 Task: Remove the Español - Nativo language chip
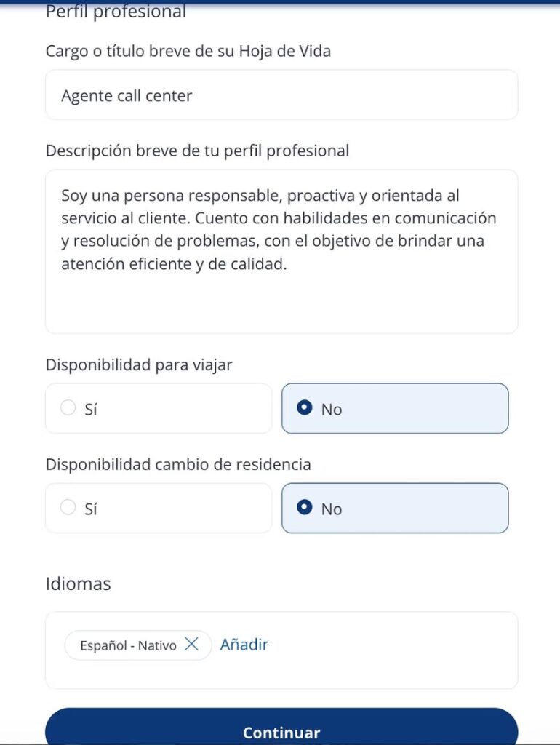191,645
